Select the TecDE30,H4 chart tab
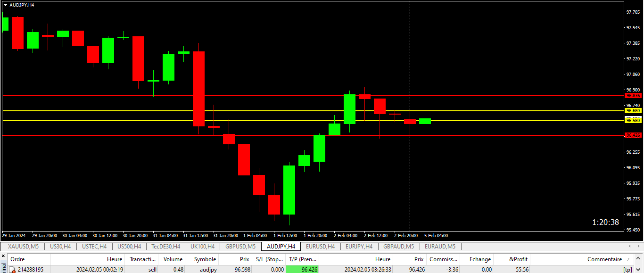644x273 pixels. coord(166,247)
